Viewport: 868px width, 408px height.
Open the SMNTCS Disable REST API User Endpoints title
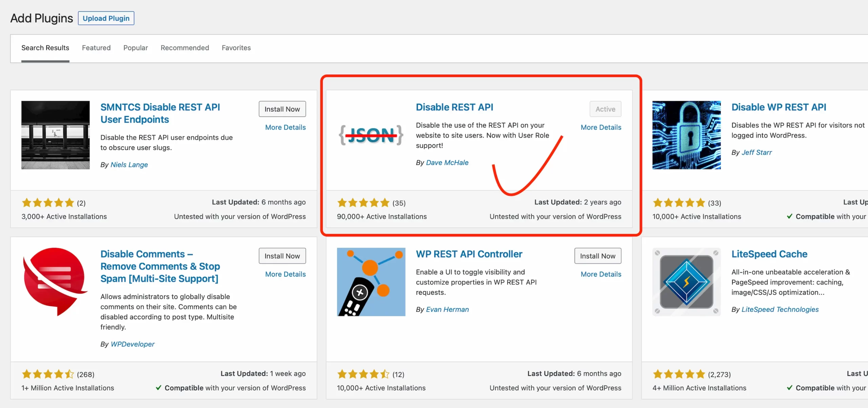160,113
